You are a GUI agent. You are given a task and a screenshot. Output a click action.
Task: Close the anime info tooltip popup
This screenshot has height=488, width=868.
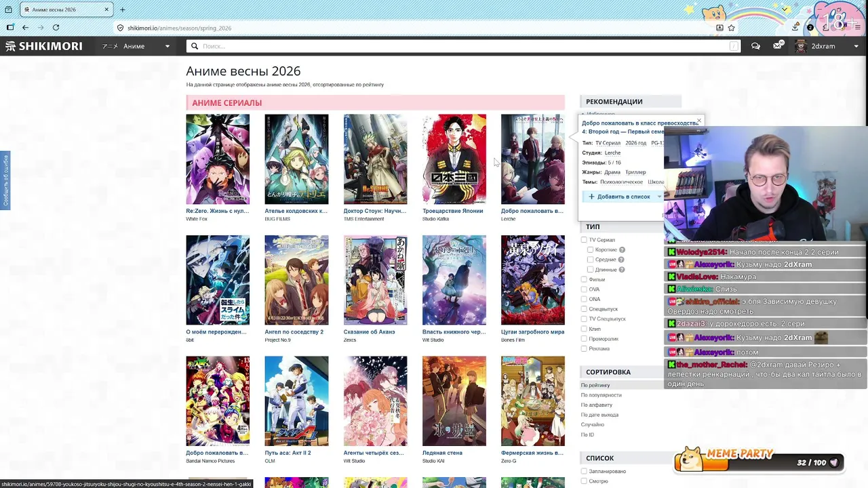(x=698, y=121)
